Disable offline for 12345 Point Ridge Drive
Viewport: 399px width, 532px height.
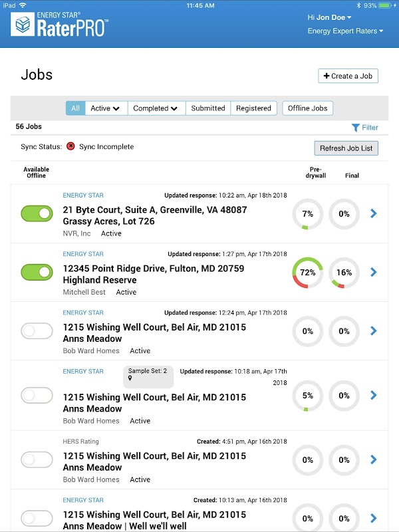37,272
